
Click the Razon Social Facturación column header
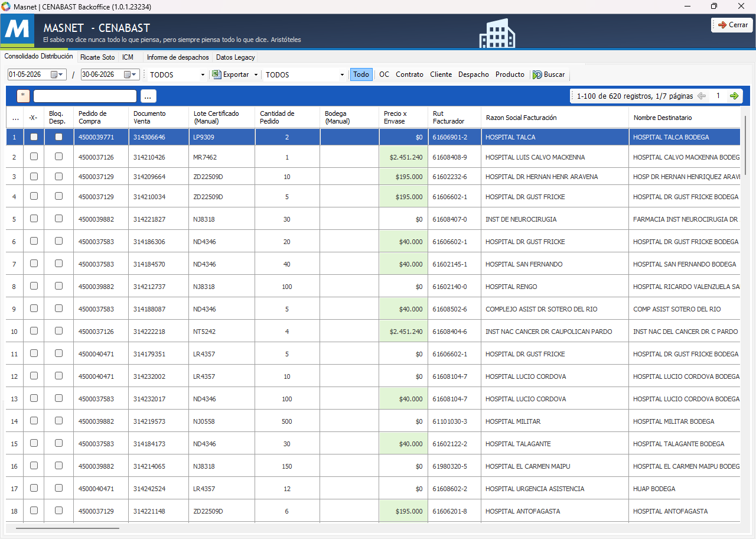(x=555, y=117)
